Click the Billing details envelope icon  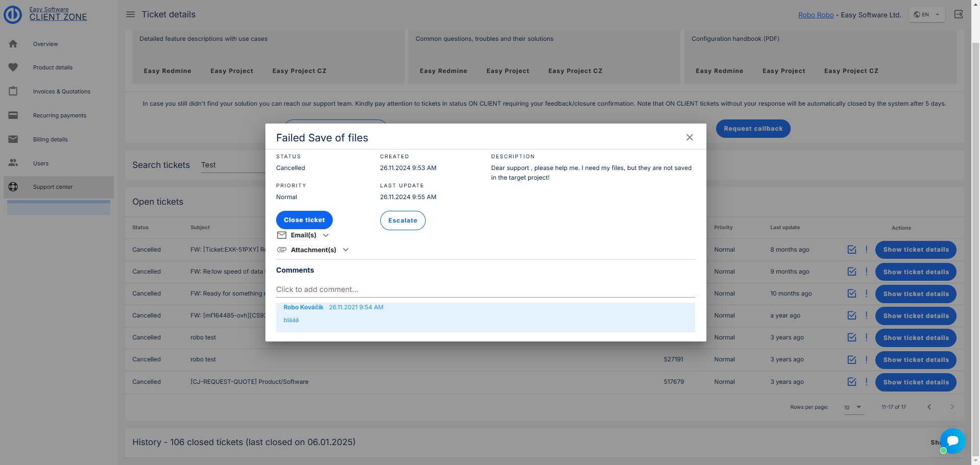pos(13,139)
